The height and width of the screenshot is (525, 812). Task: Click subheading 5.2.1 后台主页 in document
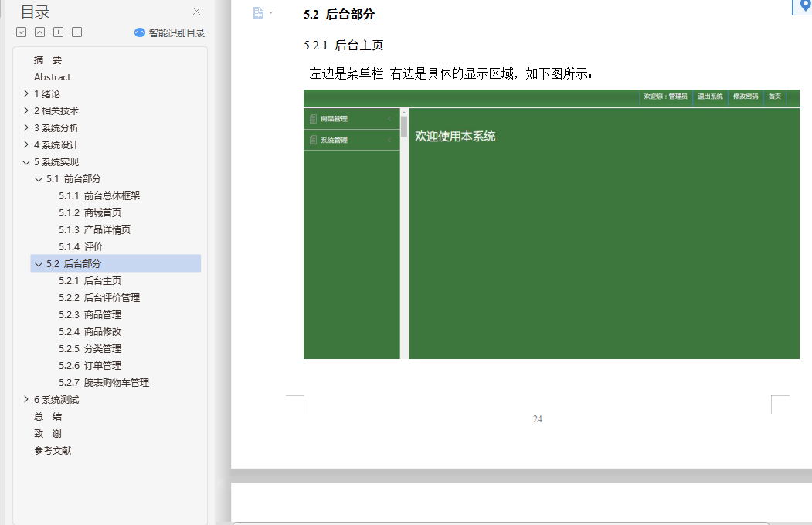click(343, 46)
